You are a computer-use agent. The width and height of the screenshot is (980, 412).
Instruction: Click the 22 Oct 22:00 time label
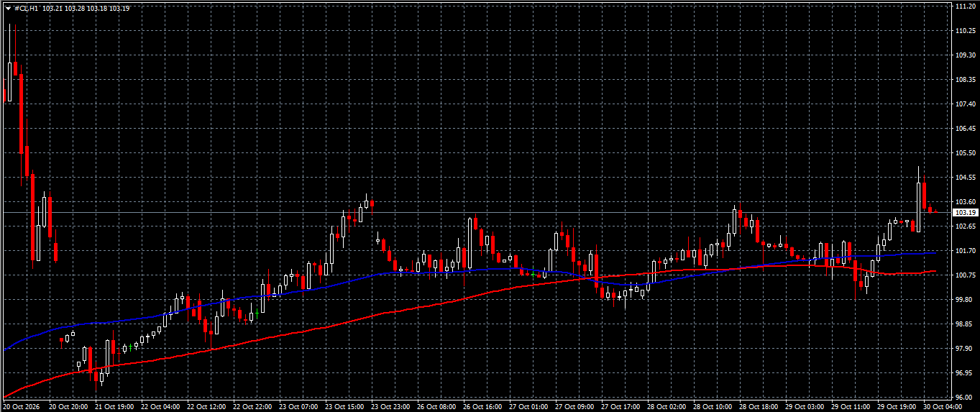pyautogui.click(x=253, y=406)
